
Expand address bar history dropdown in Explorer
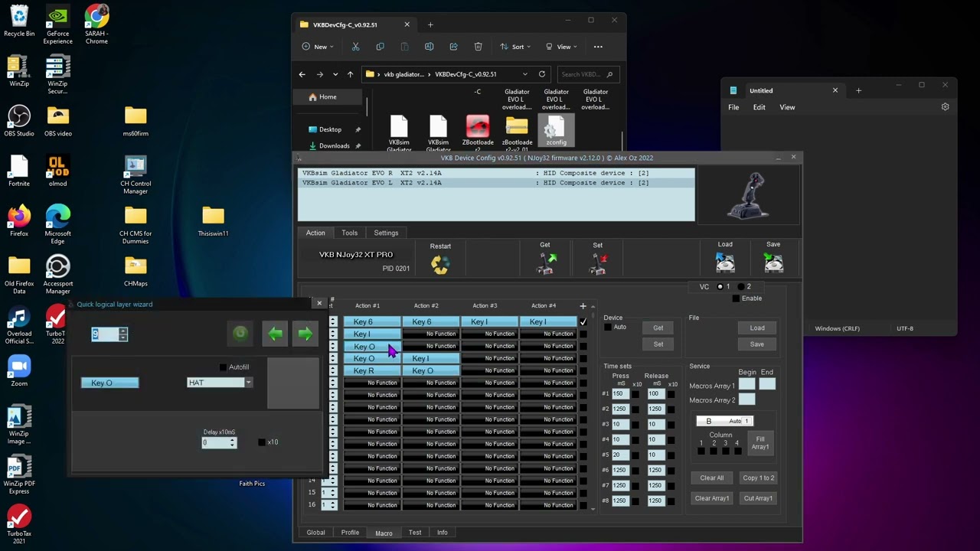click(525, 74)
